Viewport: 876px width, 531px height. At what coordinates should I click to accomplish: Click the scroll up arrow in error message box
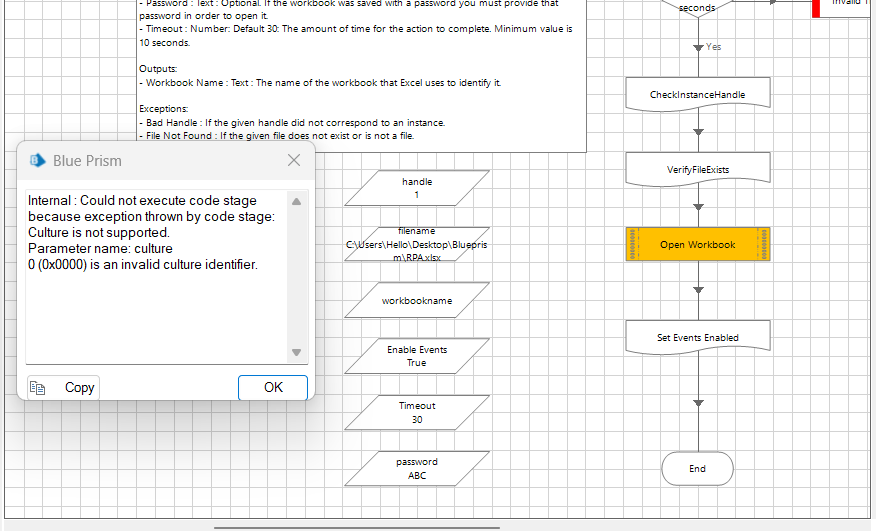(297, 201)
